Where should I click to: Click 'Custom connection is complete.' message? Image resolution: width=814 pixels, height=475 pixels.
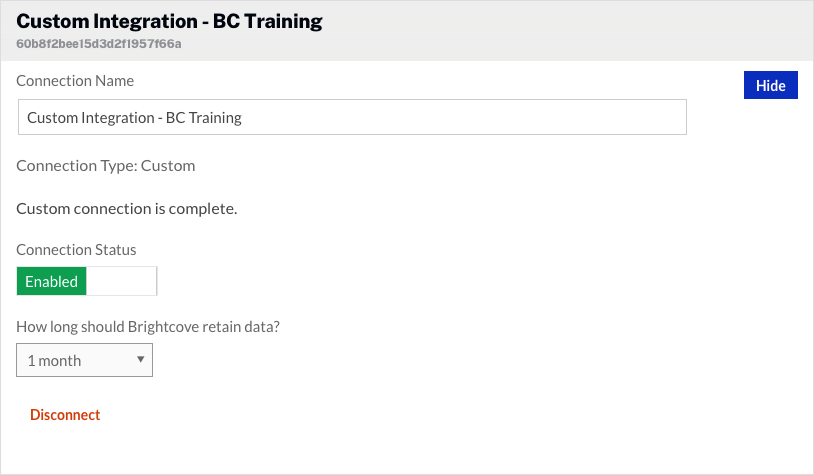(x=127, y=208)
